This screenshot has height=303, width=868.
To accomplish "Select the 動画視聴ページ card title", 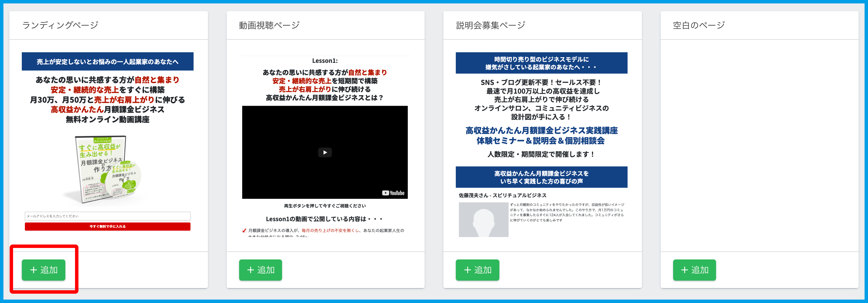I will [269, 25].
